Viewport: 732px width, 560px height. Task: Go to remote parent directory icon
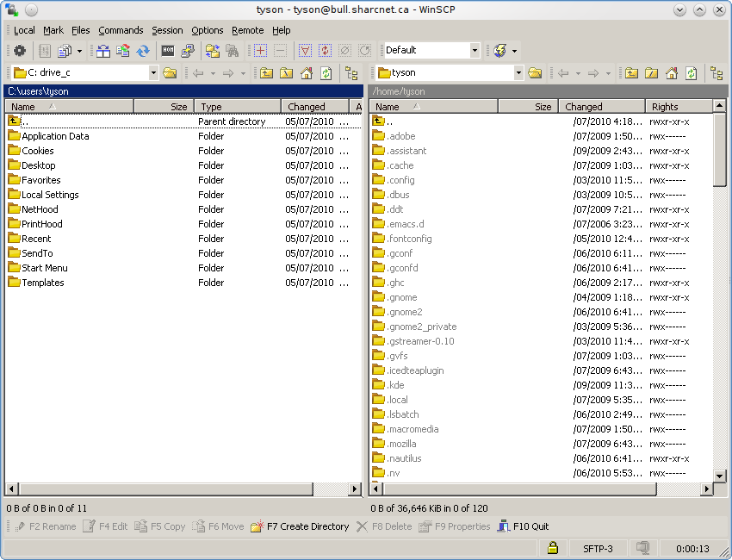click(x=631, y=73)
